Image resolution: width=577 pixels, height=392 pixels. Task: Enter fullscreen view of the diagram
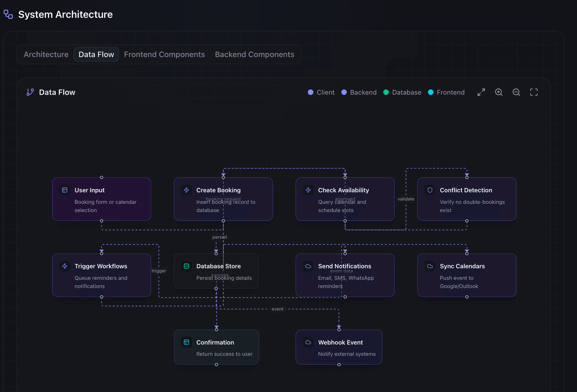tap(534, 92)
